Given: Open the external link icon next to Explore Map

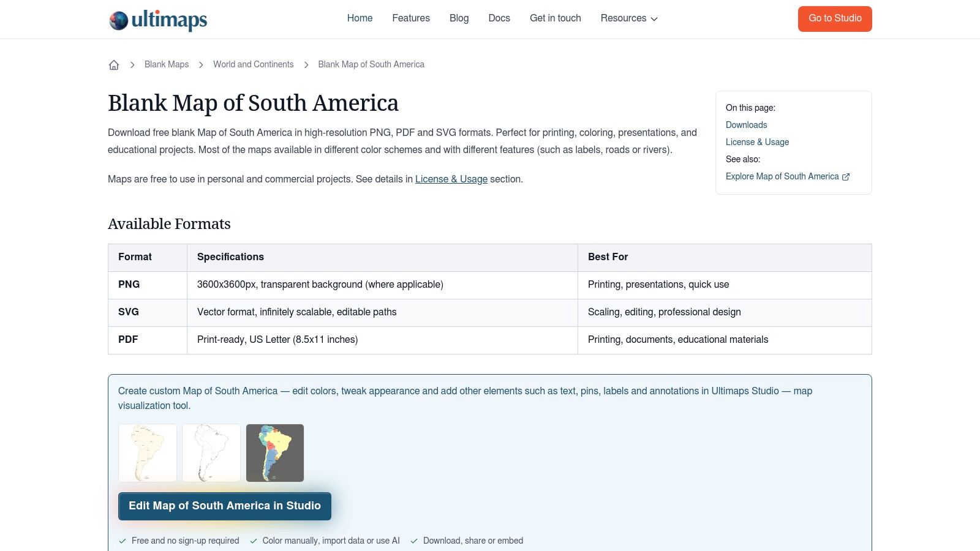Looking at the screenshot, I should point(846,176).
